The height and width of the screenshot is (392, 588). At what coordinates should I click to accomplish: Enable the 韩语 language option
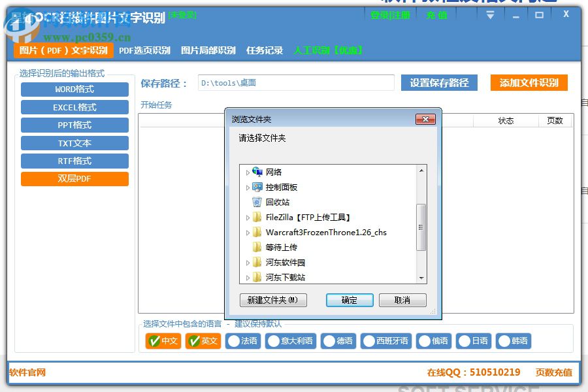tap(514, 341)
